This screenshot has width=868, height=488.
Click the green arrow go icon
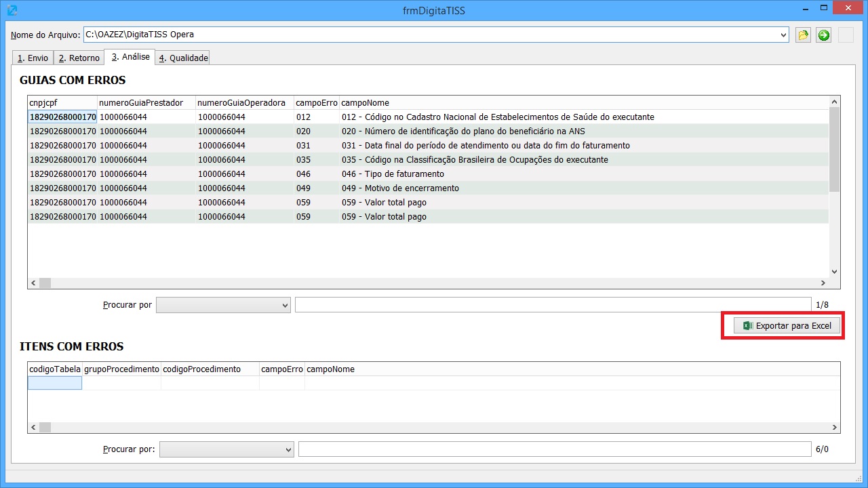click(824, 35)
